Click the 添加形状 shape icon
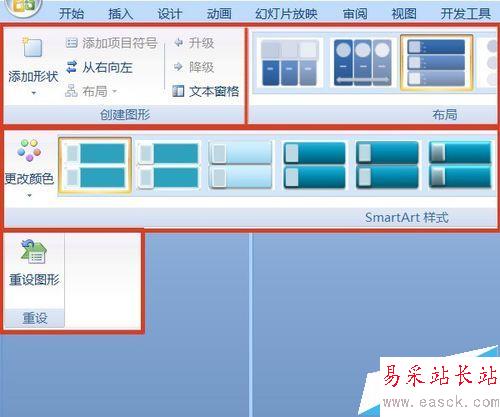 coord(32,47)
